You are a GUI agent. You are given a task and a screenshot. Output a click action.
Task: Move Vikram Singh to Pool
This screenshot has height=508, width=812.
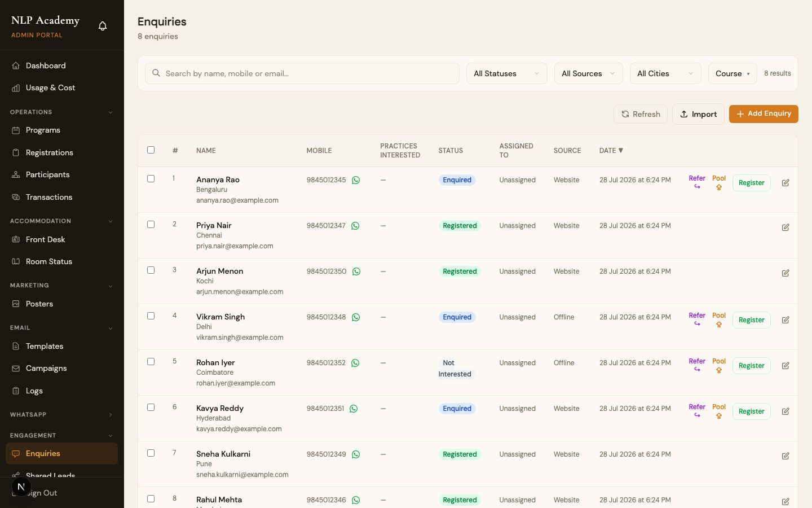click(x=719, y=319)
